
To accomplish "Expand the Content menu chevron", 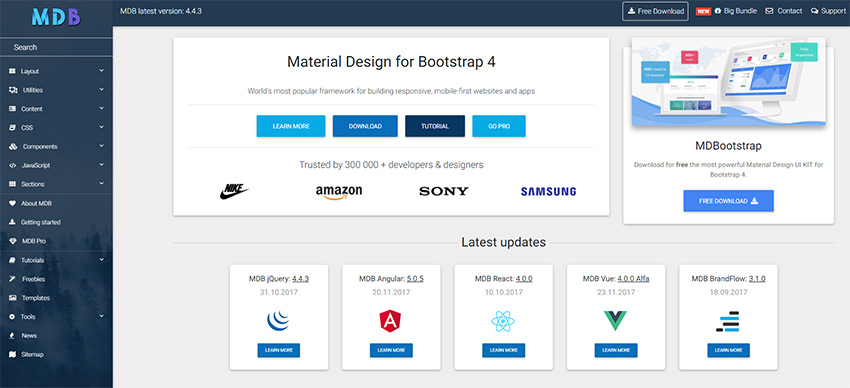I will (101, 108).
